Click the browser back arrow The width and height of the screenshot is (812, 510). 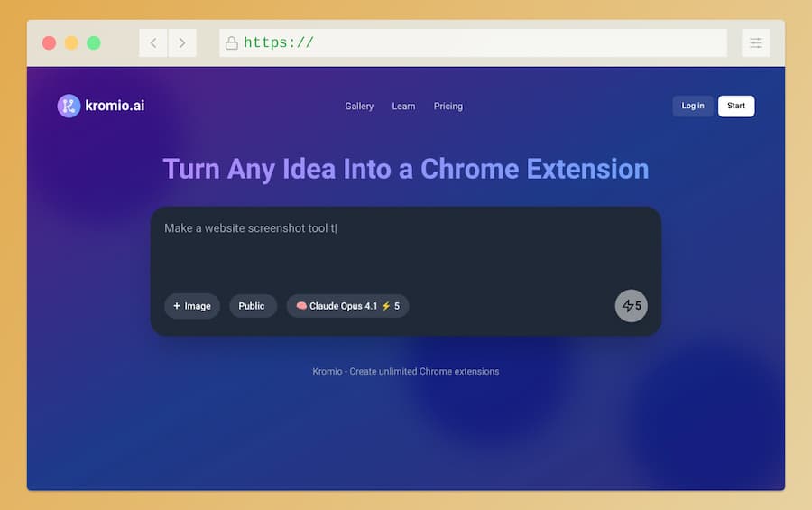(153, 43)
